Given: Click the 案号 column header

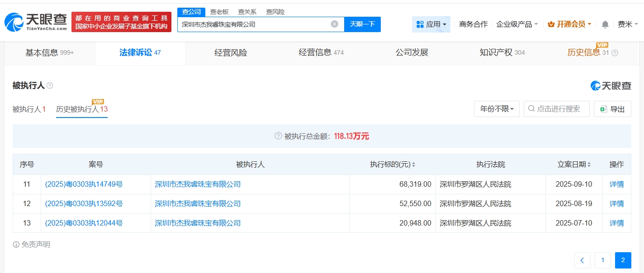Looking at the screenshot, I should pos(96,165).
